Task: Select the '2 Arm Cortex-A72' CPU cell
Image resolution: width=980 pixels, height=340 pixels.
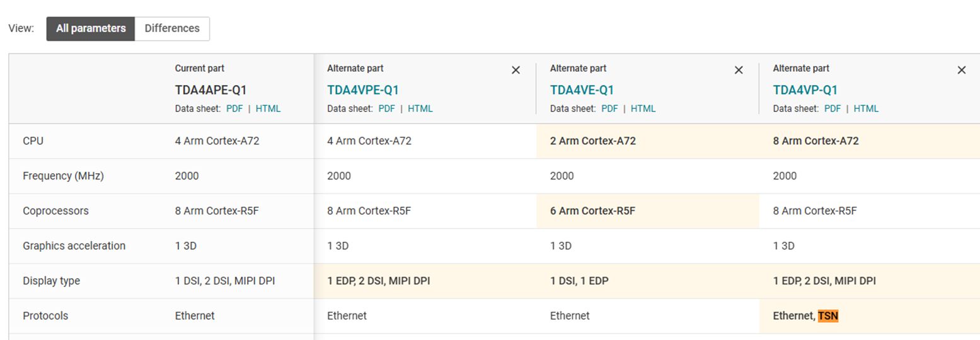Action: pos(648,141)
